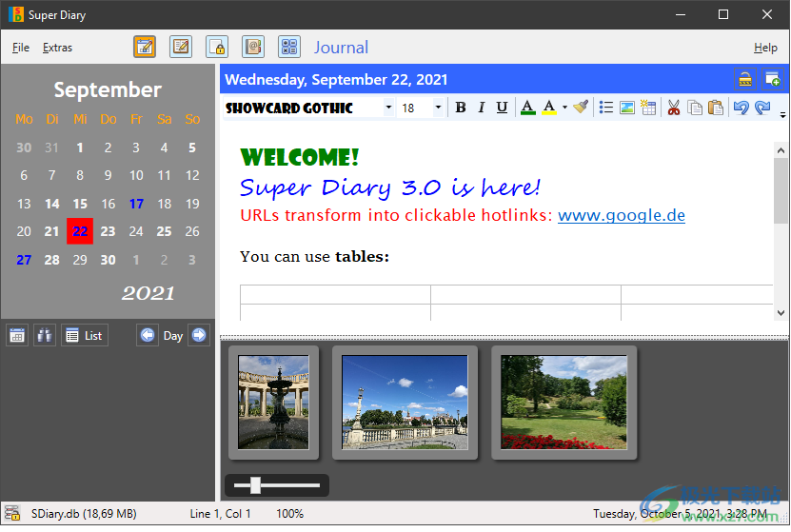Open the Help menu
Screen dimensions: 791x532
pyautogui.click(x=765, y=48)
